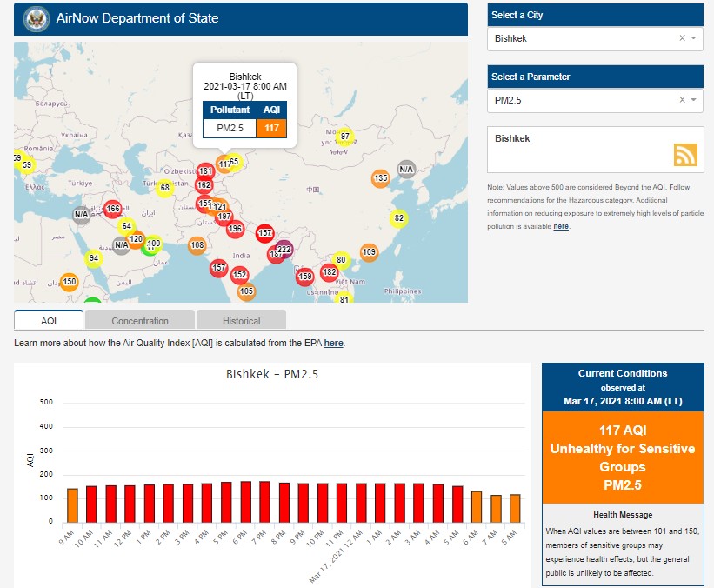Switch to the Historical tab

pyautogui.click(x=241, y=321)
